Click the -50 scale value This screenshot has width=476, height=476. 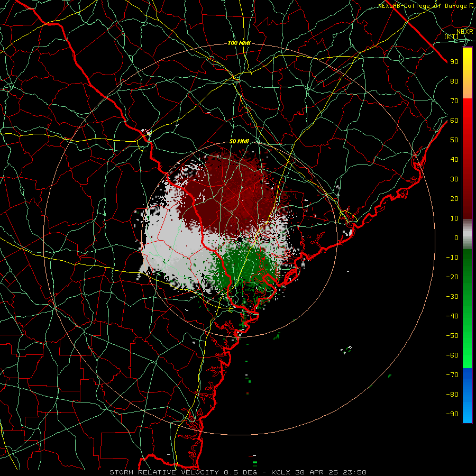(452, 336)
